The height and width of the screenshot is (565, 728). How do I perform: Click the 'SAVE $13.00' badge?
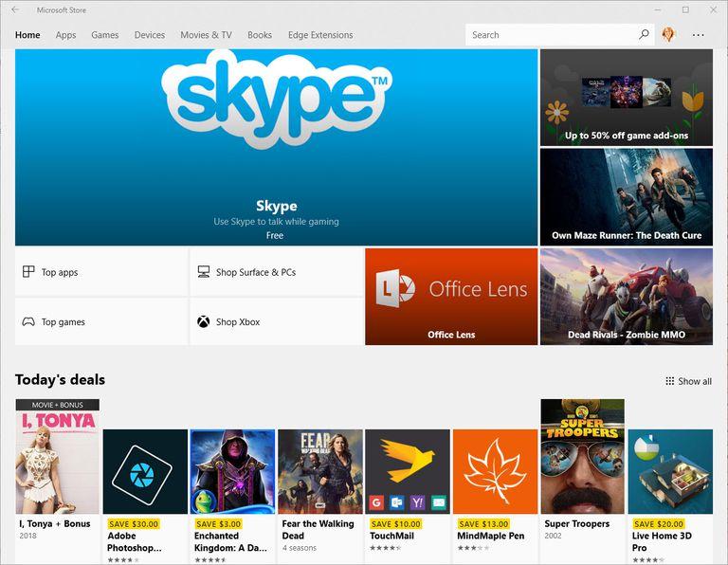pos(483,523)
